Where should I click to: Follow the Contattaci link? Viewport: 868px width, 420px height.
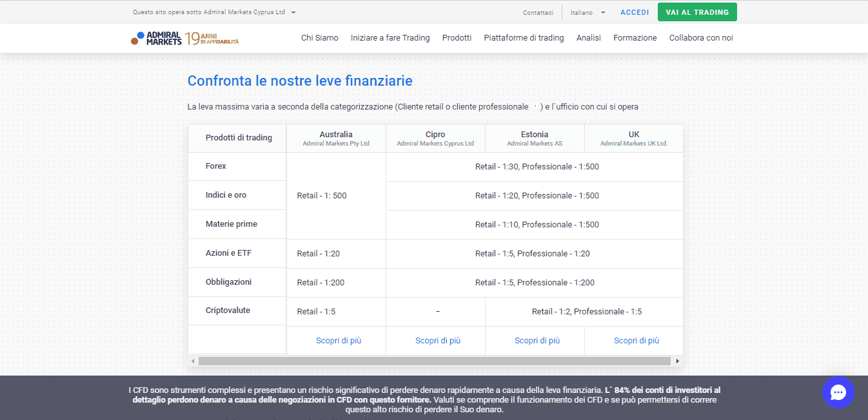pos(538,12)
